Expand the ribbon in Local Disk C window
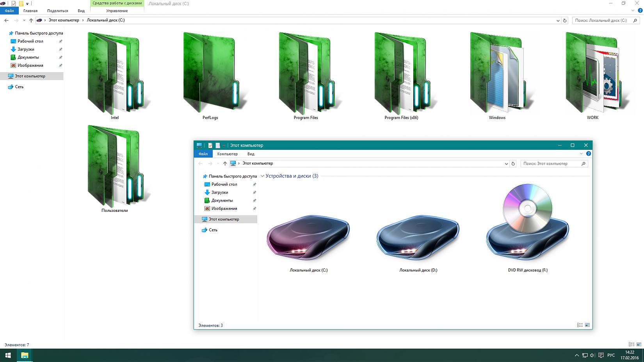Image resolution: width=644 pixels, height=362 pixels. pos(633,11)
